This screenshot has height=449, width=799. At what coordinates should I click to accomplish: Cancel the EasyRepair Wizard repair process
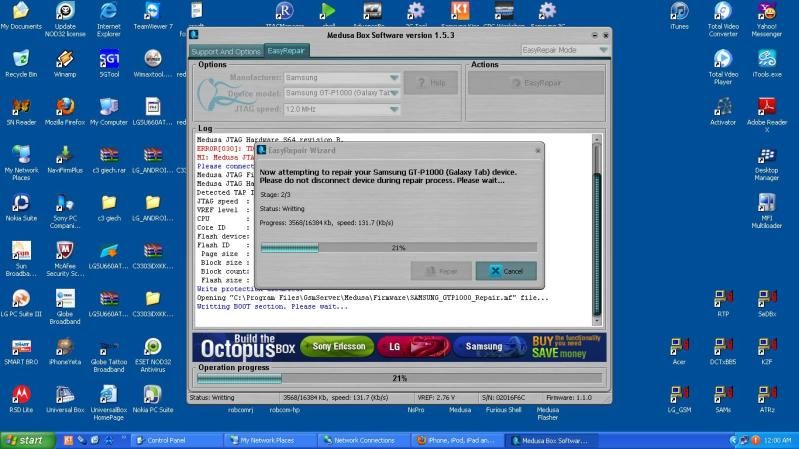point(506,271)
